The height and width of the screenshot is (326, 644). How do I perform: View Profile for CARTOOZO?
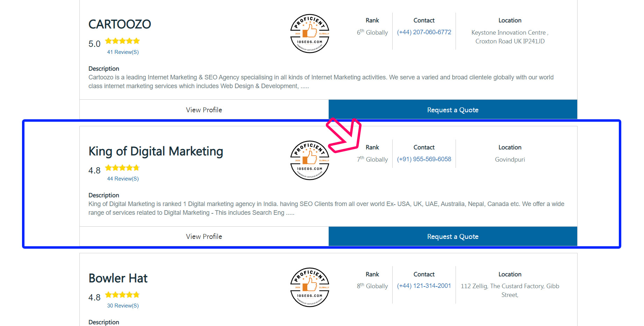[x=204, y=110]
